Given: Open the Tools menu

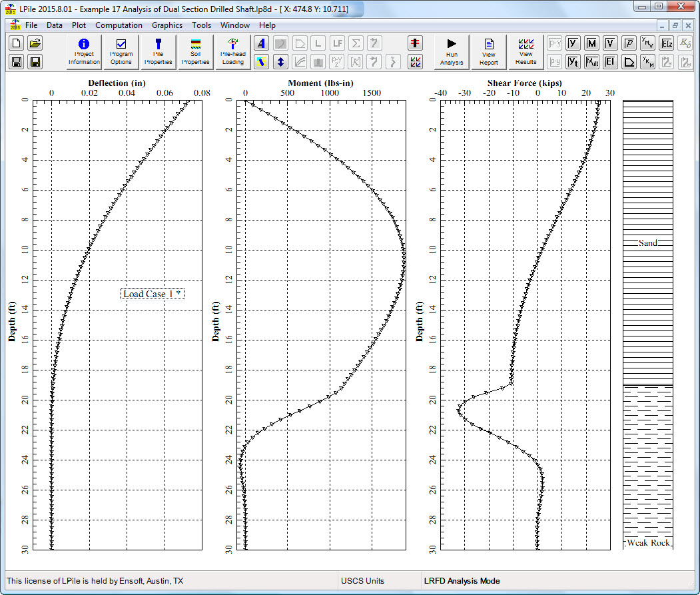Looking at the screenshot, I should [201, 25].
